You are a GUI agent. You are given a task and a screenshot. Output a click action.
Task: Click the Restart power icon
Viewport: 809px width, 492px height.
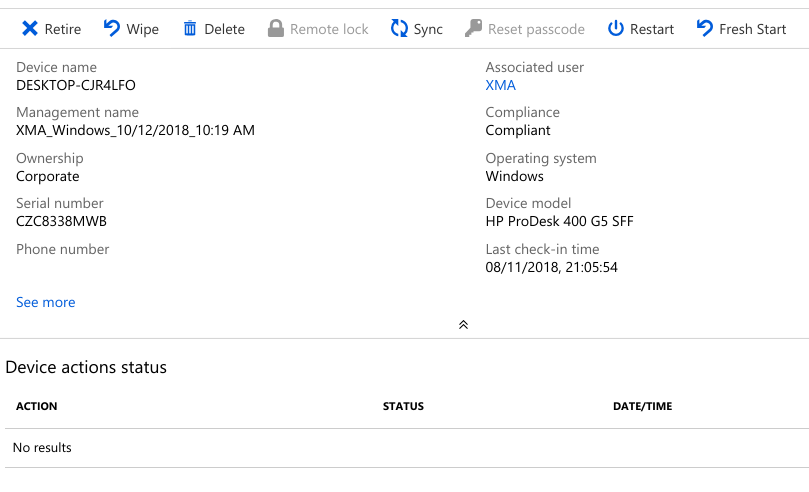pos(616,29)
